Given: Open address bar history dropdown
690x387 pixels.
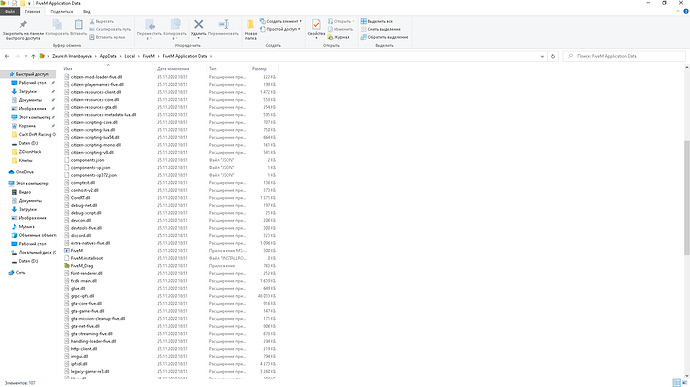Looking at the screenshot, I should coord(542,56).
